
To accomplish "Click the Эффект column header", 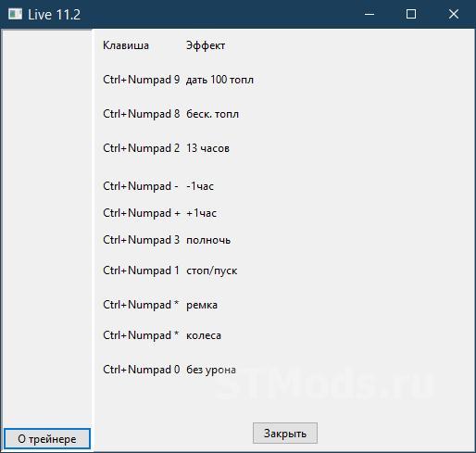I will click(x=206, y=45).
